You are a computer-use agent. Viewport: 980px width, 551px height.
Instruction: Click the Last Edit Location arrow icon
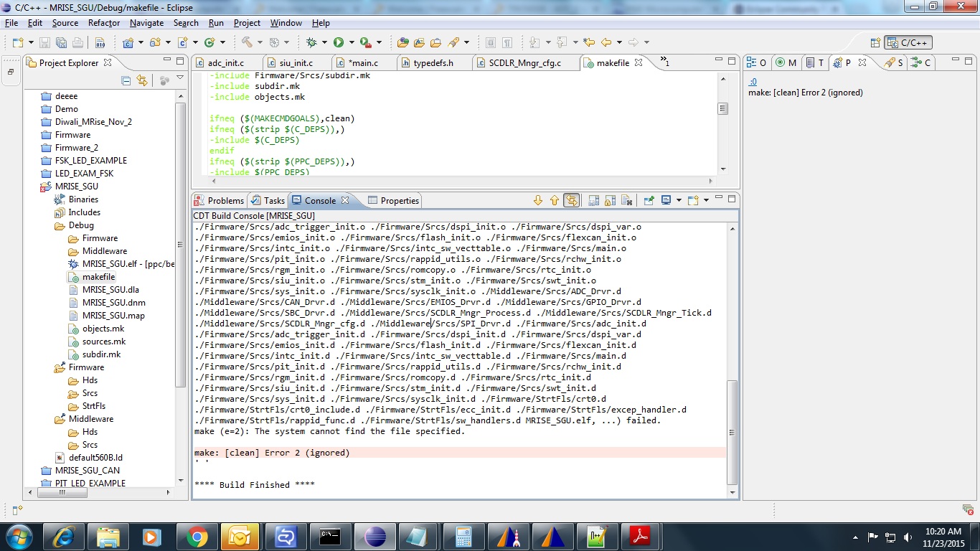(589, 42)
